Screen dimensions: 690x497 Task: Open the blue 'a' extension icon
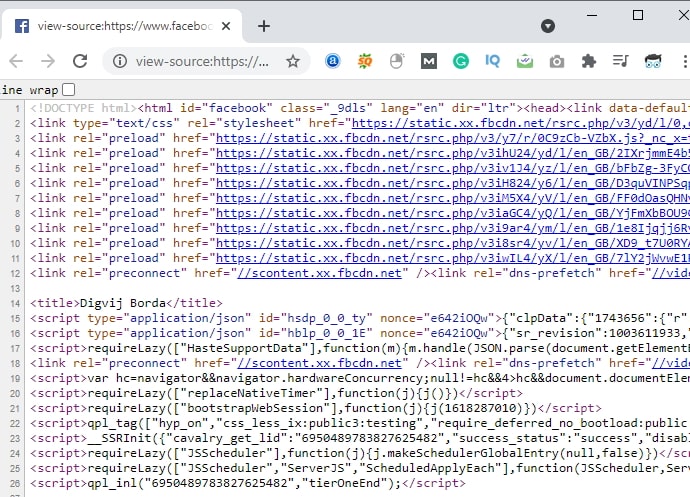click(x=333, y=61)
